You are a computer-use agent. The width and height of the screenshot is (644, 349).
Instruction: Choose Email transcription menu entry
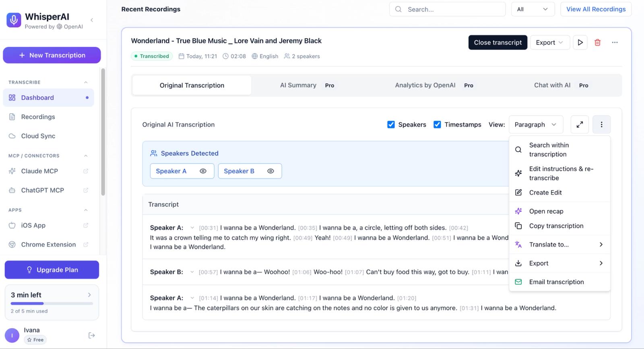(559, 282)
